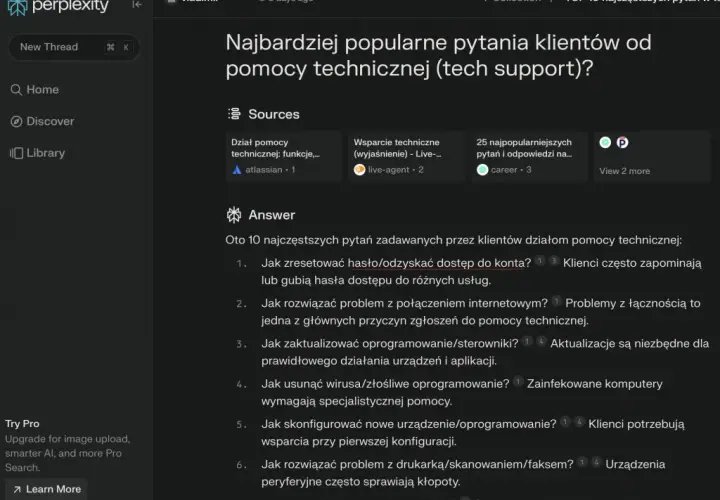Open citation 4 after "drukarką/skanowaniem/faksem?"
720x500 pixels.
(596, 462)
